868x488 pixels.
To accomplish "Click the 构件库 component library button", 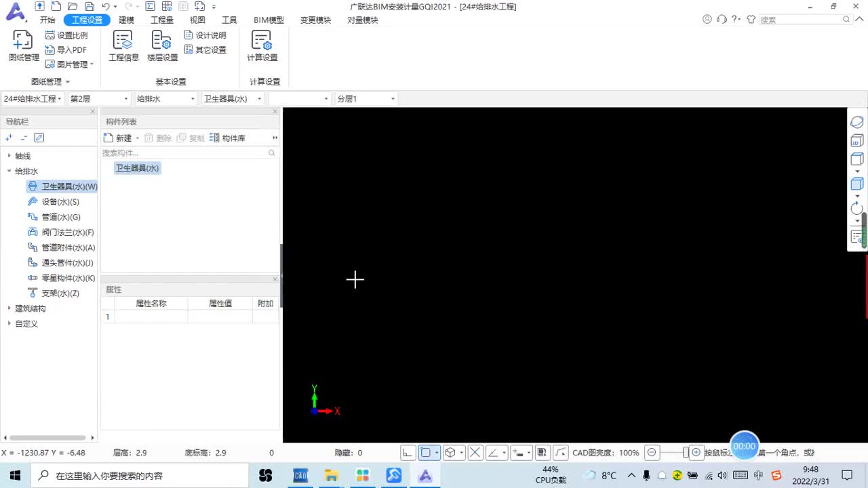I will pos(227,138).
